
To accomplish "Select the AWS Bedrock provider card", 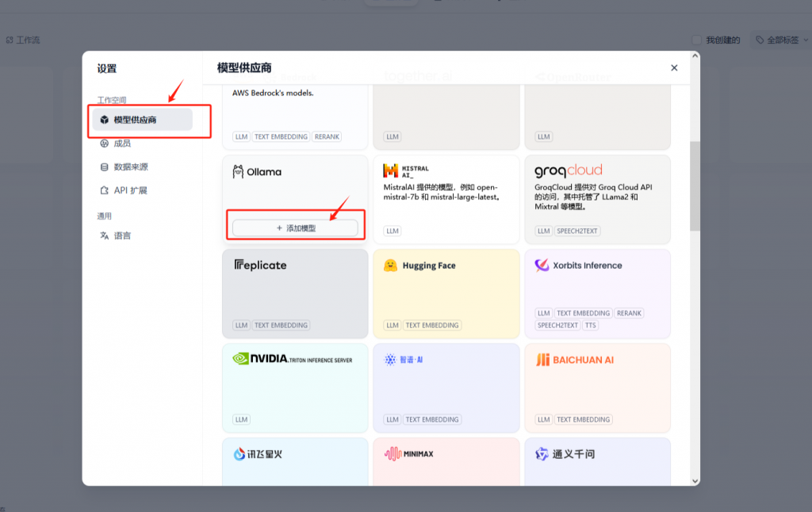I will click(x=295, y=117).
